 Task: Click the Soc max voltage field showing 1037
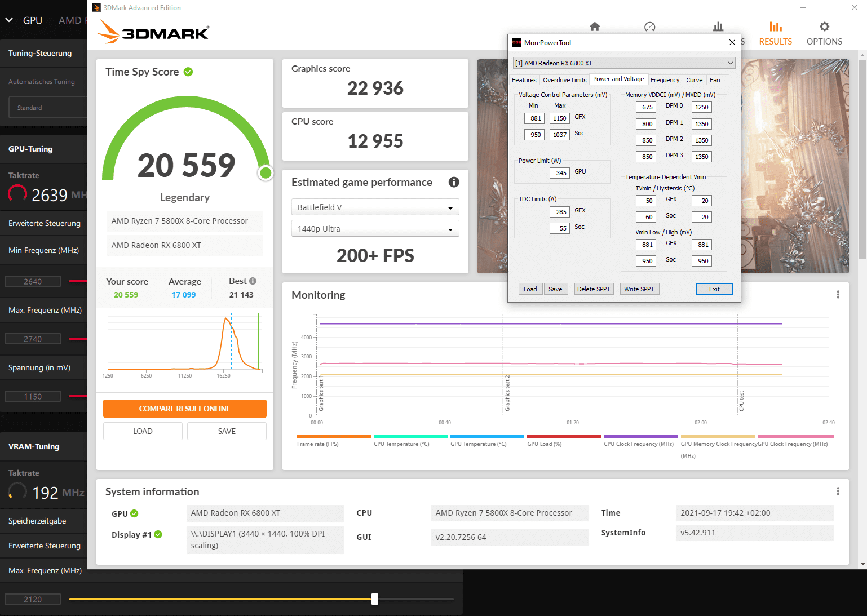pos(559,135)
